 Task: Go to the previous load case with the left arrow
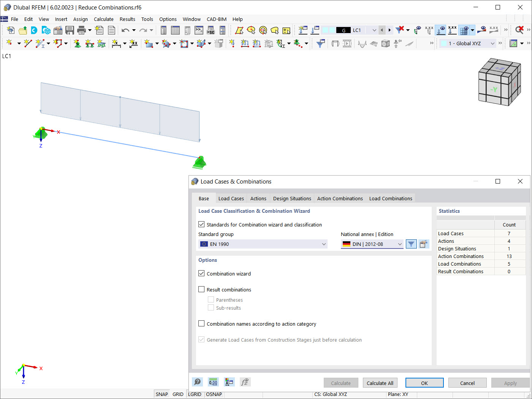click(x=382, y=30)
